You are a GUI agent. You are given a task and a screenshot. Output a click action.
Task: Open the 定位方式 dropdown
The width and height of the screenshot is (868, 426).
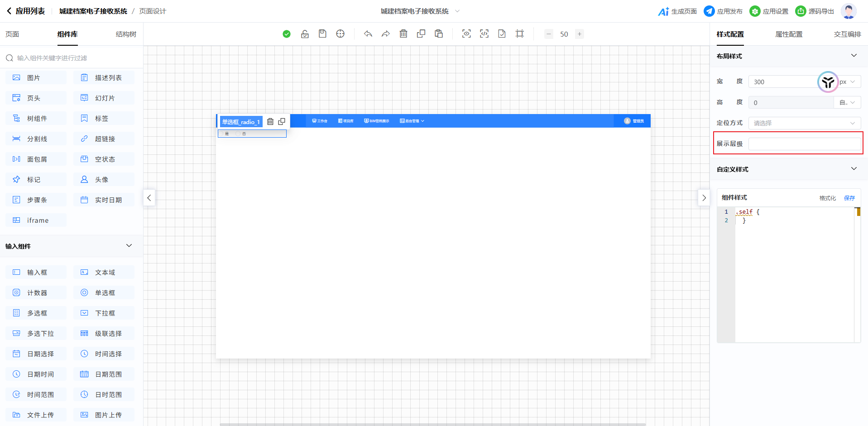pyautogui.click(x=804, y=123)
